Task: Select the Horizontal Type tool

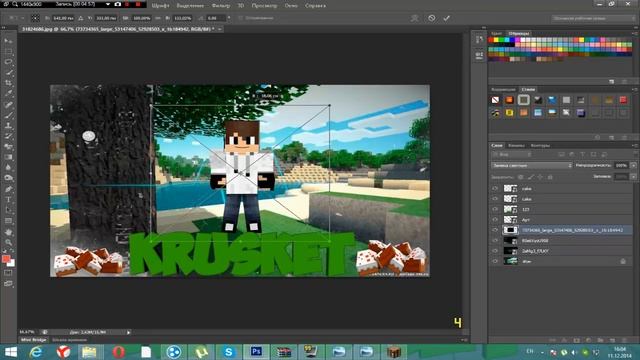Action: click(8, 200)
